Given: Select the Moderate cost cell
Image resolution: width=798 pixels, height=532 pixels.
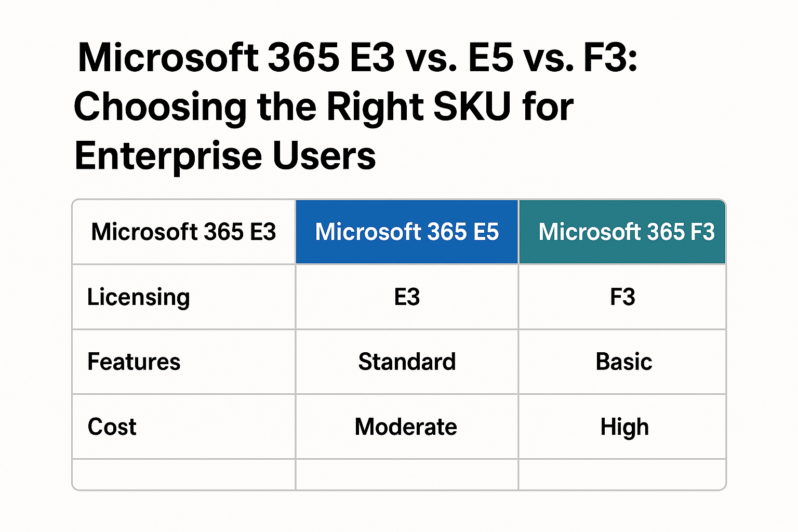Looking at the screenshot, I should click(406, 427).
